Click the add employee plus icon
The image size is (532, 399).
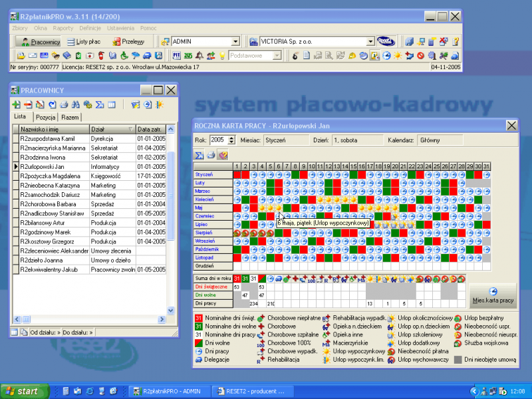[17, 104]
